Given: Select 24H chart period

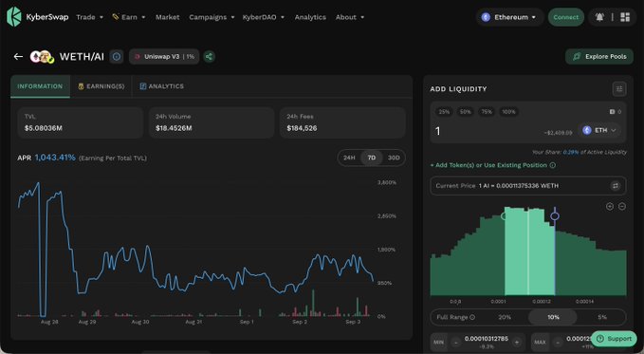Looking at the screenshot, I should (x=349, y=158).
